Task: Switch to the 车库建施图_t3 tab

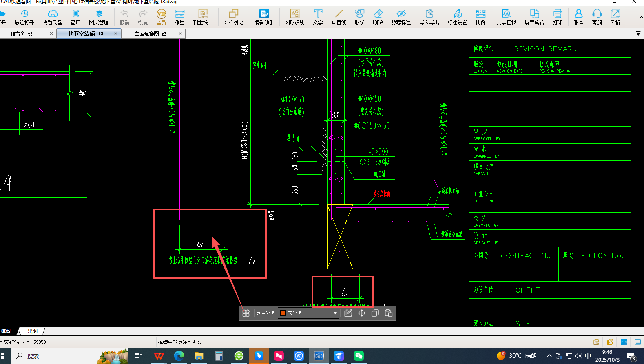Action: coord(150,34)
